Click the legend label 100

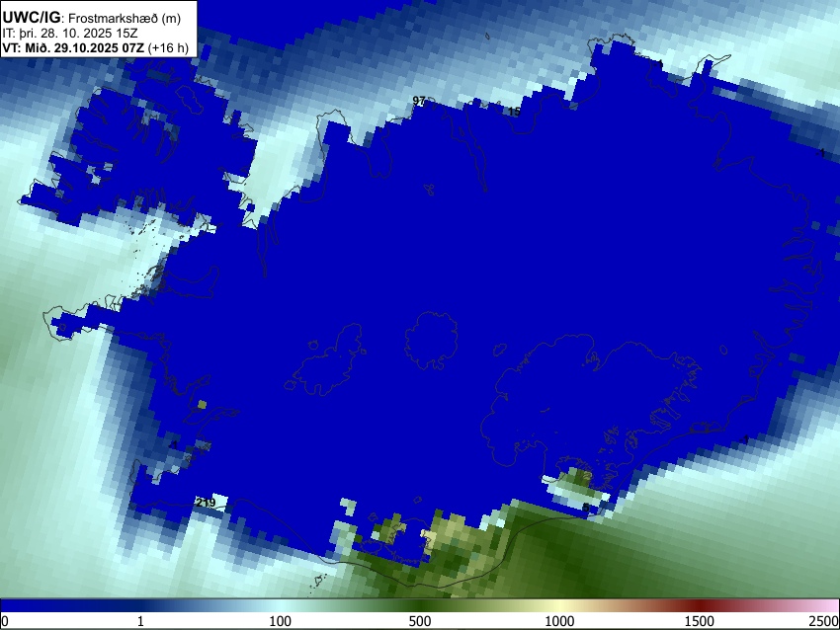coord(281,621)
